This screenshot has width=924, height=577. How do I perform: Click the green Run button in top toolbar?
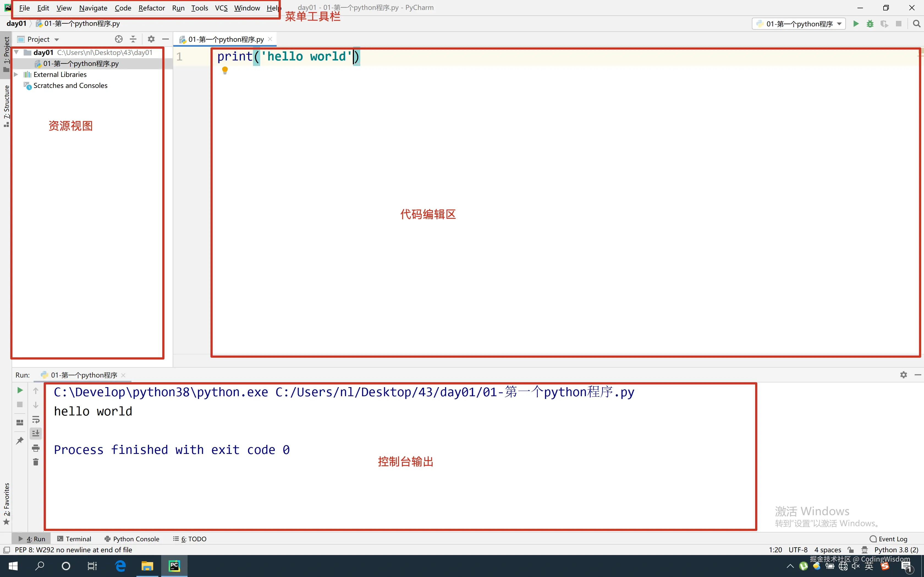coord(856,24)
